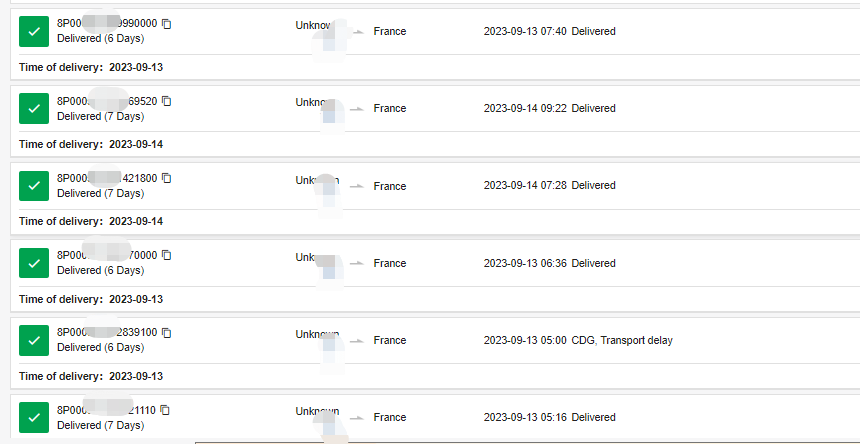Copy tracking number ending in 2839100
860x444 pixels.
[x=167, y=332]
